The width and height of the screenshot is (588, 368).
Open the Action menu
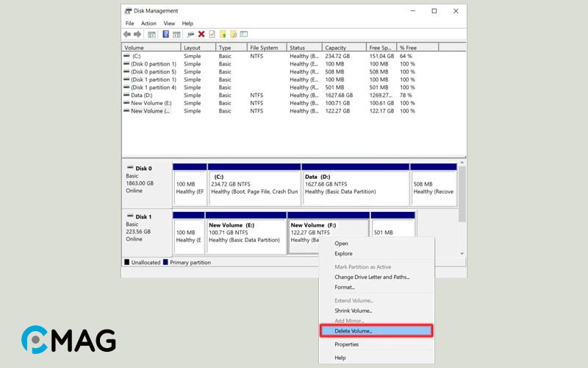(148, 24)
